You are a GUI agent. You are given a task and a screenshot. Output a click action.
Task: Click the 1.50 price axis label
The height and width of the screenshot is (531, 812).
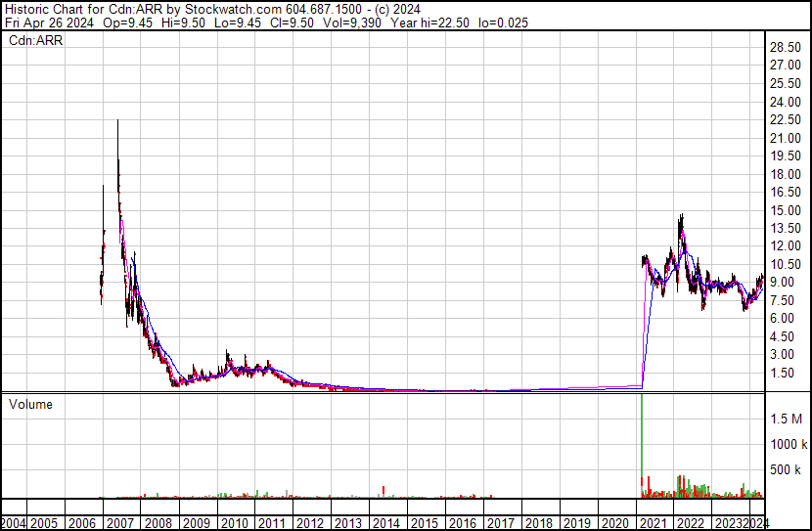pyautogui.click(x=783, y=373)
